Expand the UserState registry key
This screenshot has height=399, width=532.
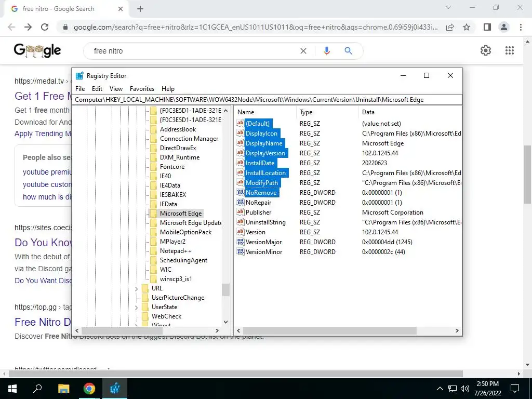coord(137,307)
